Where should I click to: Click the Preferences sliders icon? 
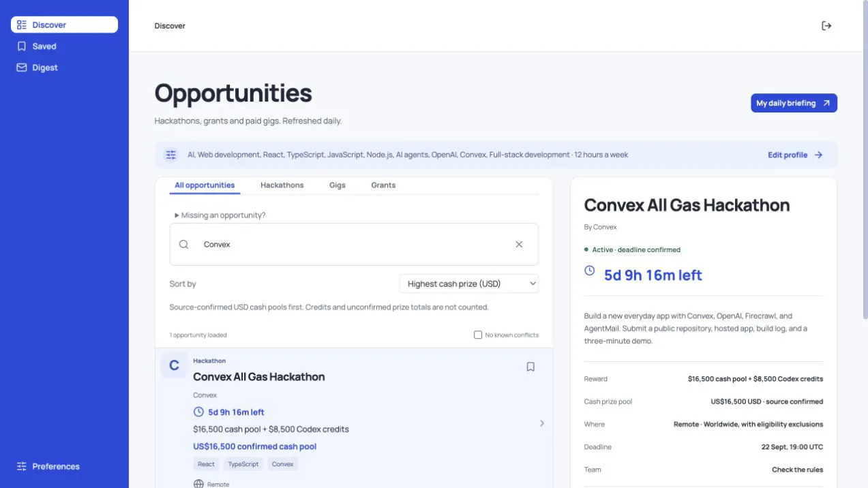pos(22,466)
